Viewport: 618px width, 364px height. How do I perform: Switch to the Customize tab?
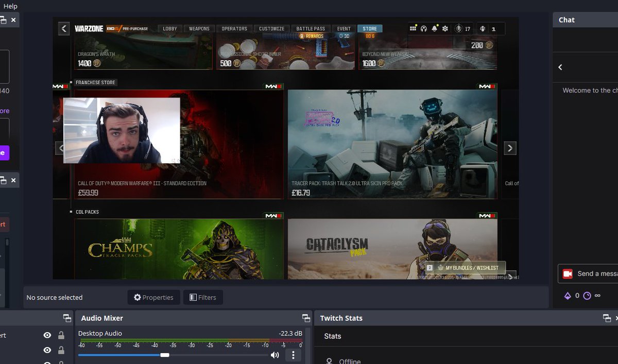pos(272,29)
